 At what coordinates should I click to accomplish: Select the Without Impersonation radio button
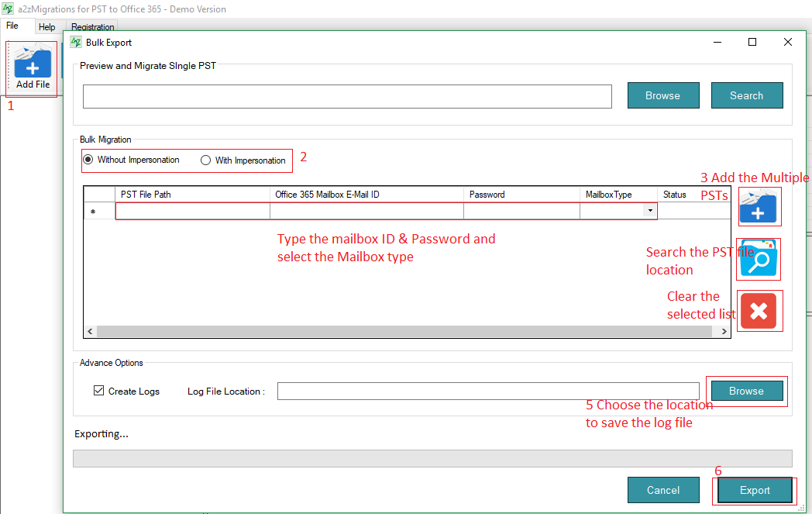pyautogui.click(x=88, y=160)
